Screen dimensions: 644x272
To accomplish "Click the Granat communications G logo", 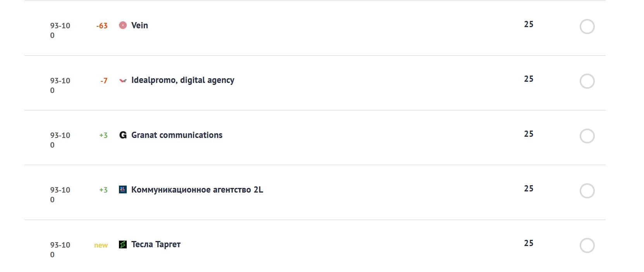I will click(123, 135).
